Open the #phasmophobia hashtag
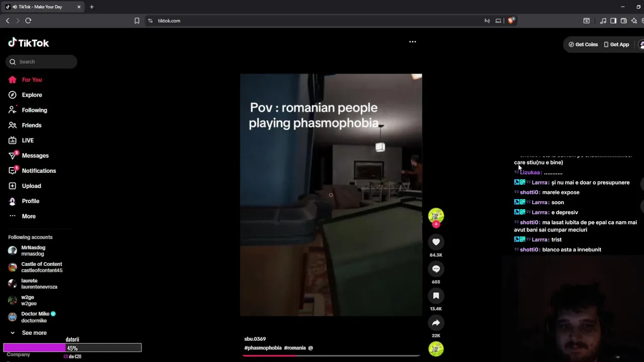The image size is (644, 362). (x=263, y=348)
